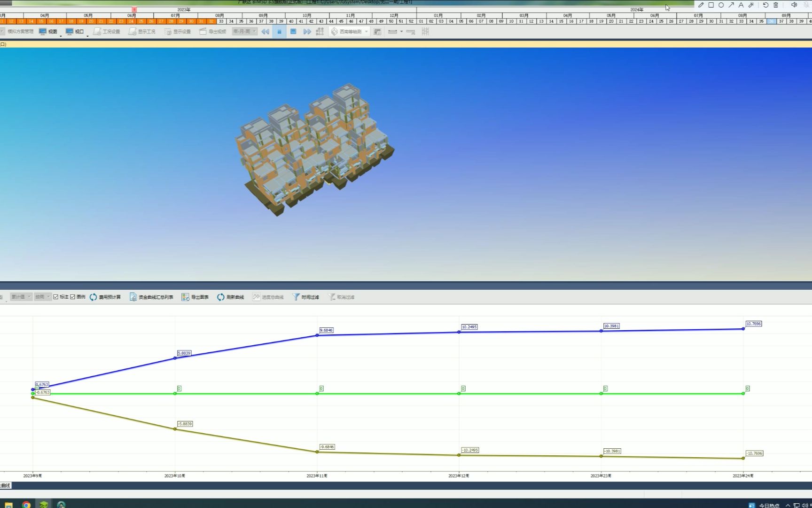812x508 pixels.
Task: Click the 2023年10周 axis label
Action: click(175, 476)
